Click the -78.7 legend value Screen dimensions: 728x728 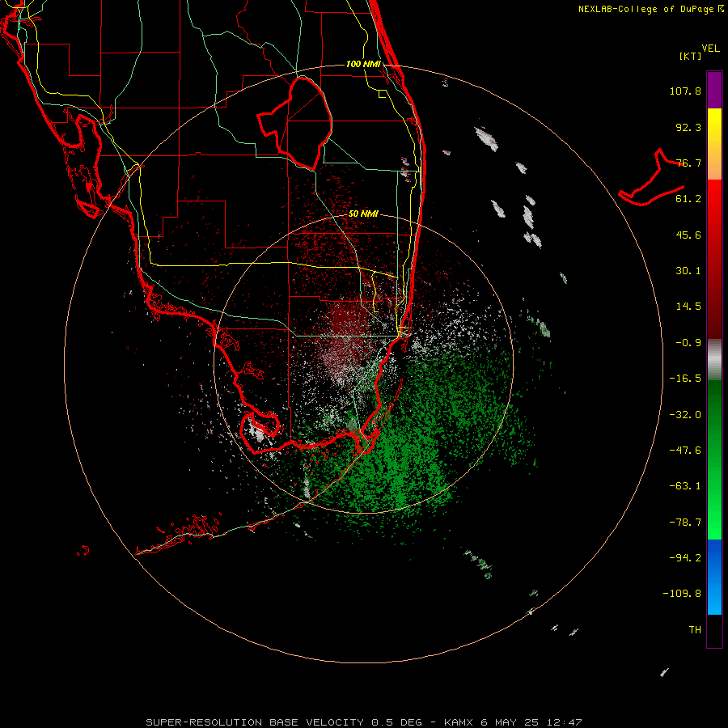[685, 523]
